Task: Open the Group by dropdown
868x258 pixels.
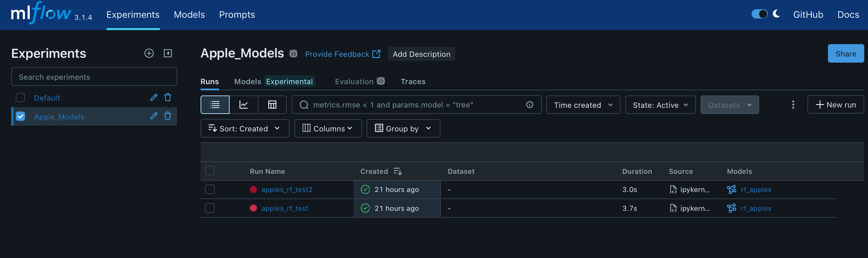Action: [x=403, y=129]
